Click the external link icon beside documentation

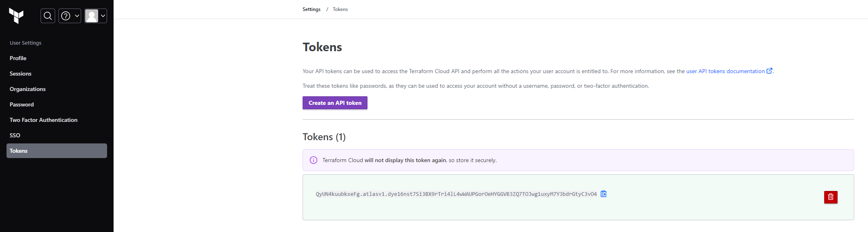point(769,71)
